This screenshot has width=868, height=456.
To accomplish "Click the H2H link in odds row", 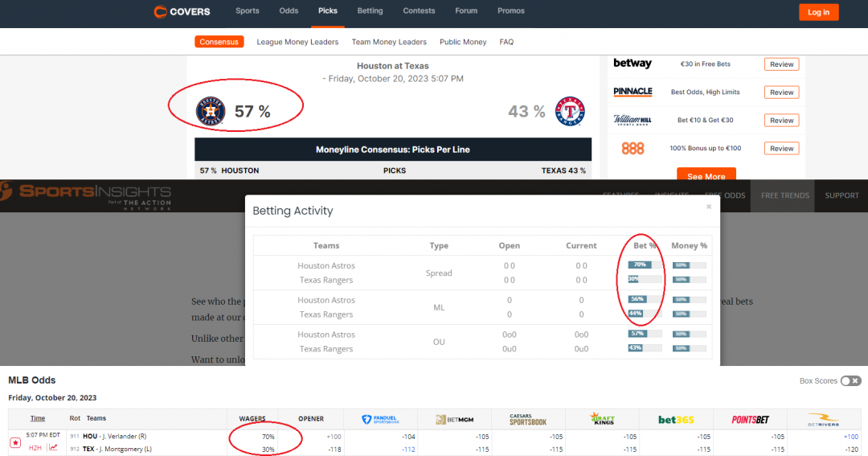I will pyautogui.click(x=35, y=448).
